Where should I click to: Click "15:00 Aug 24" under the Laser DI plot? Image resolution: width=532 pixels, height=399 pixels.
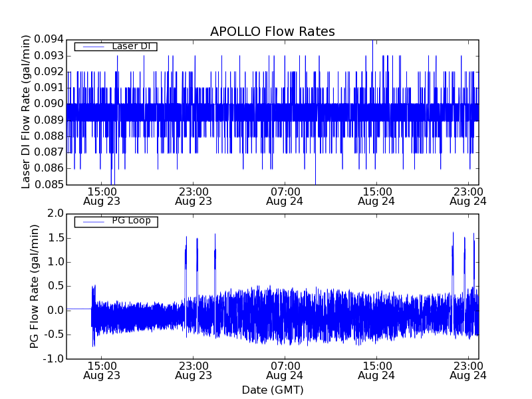tap(376, 197)
